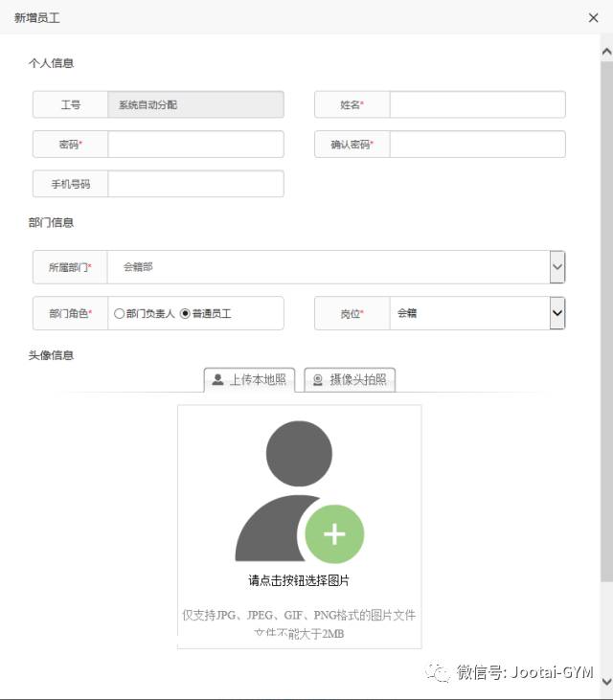Focus the 姓名 input field
The width and height of the screenshot is (613, 700).
click(x=477, y=104)
